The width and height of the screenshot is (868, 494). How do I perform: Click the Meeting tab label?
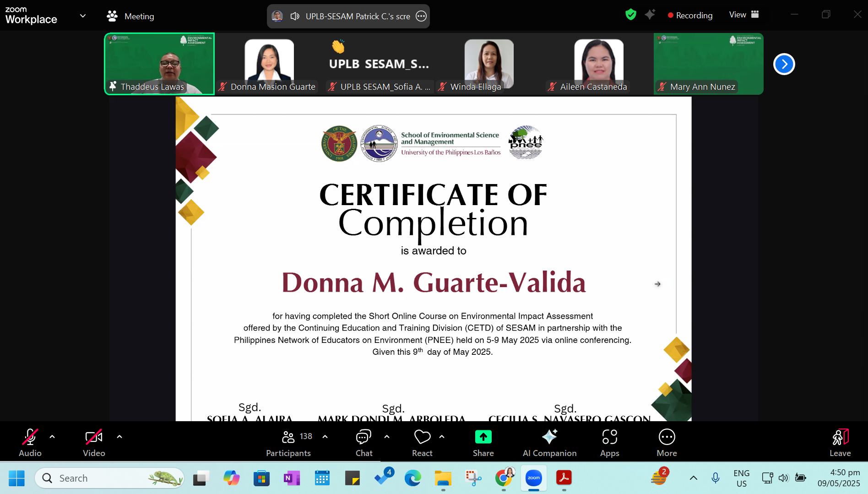[139, 16]
